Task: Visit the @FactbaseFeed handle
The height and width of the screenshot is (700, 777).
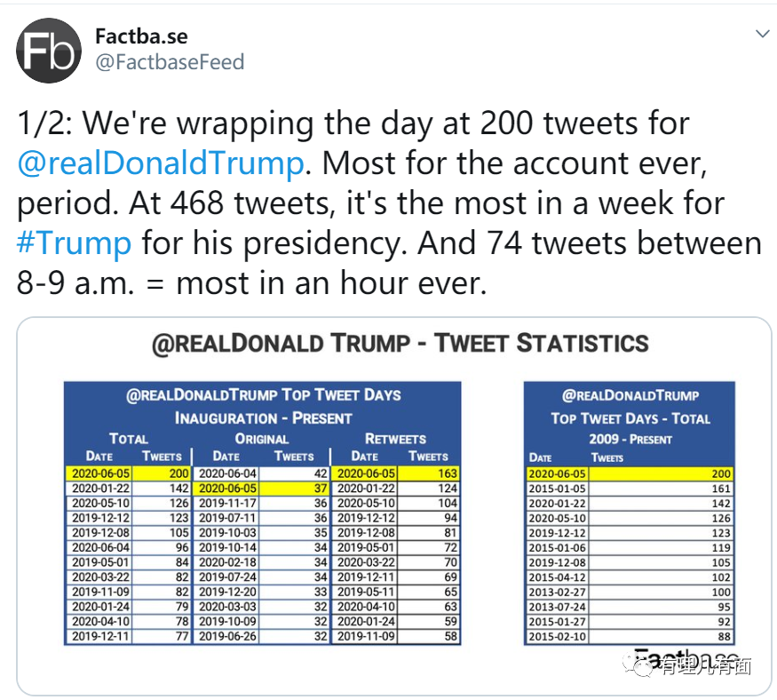Action: (x=170, y=62)
